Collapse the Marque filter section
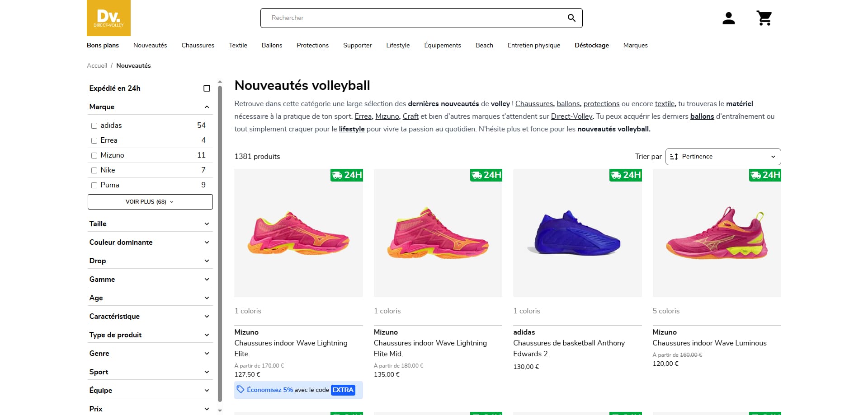The height and width of the screenshot is (415, 868). click(x=150, y=107)
